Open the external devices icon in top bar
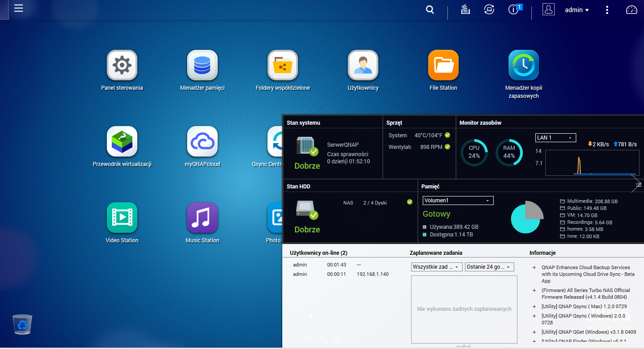Image resolution: width=644 pixels, height=349 pixels. point(489,9)
